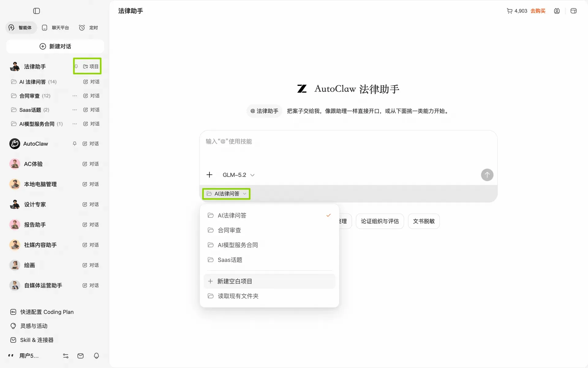
Task: Select the 绘画 agent
Action: (22, 265)
